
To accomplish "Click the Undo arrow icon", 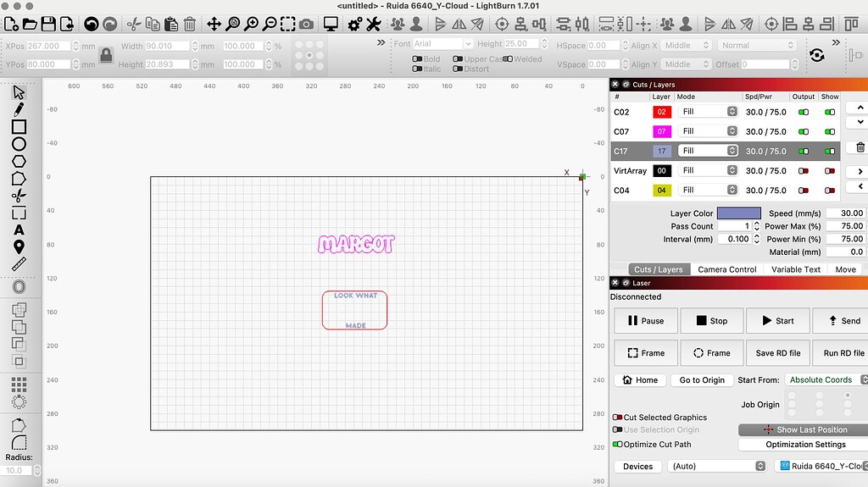I will (92, 24).
